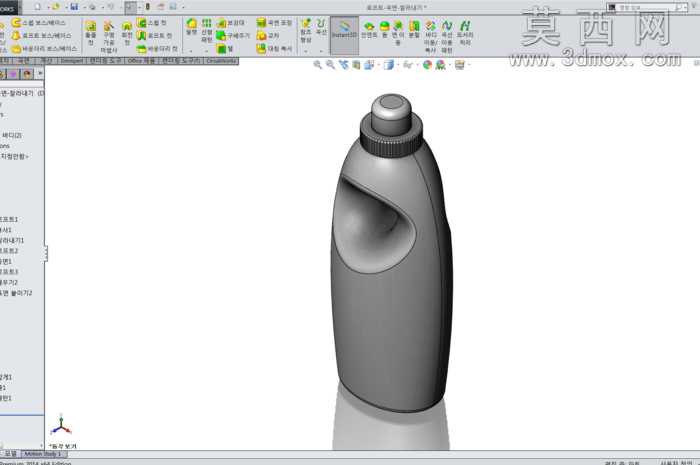Viewport: 700px width, 465px height.
Task: Select the Boundary Boss/Base tool
Action: 45,48
